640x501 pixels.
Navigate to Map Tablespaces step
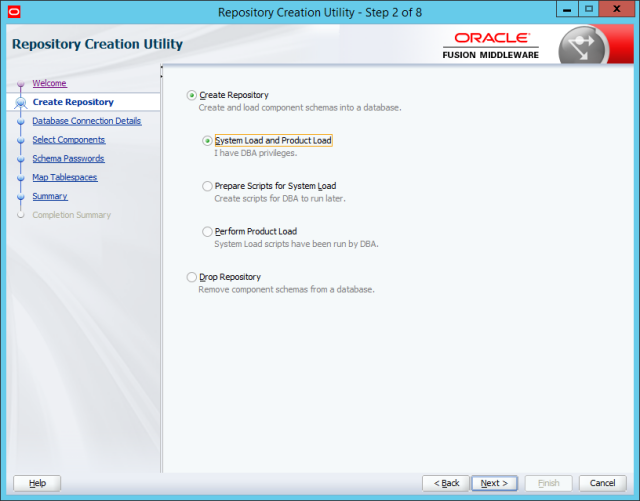(65, 177)
